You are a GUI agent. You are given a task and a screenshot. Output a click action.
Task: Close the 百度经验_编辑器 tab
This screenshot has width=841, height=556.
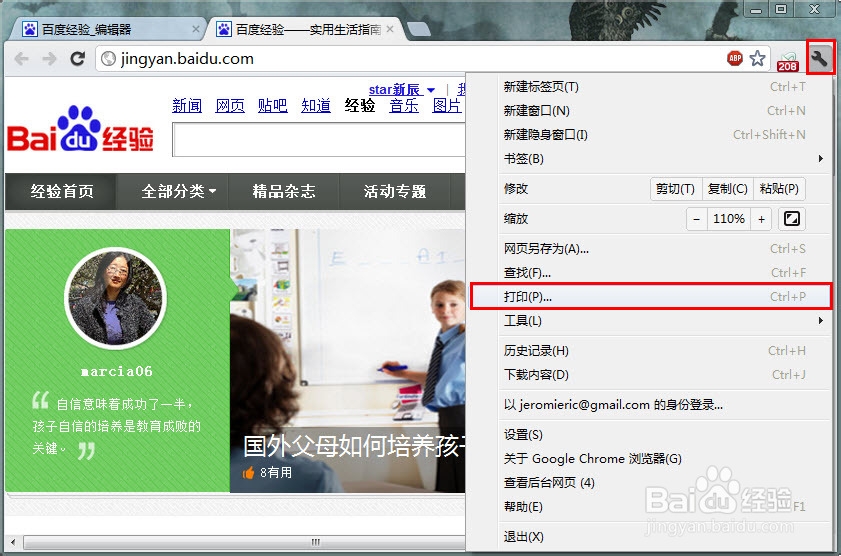pyautogui.click(x=196, y=29)
